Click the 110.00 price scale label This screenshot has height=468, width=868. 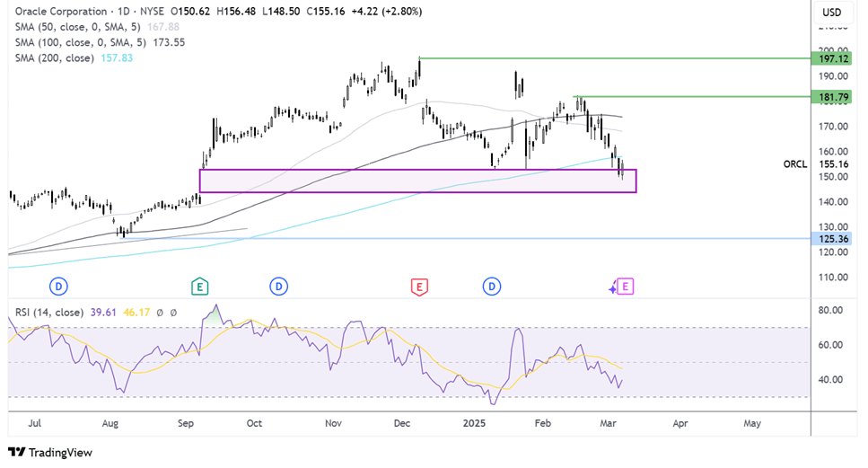point(833,277)
